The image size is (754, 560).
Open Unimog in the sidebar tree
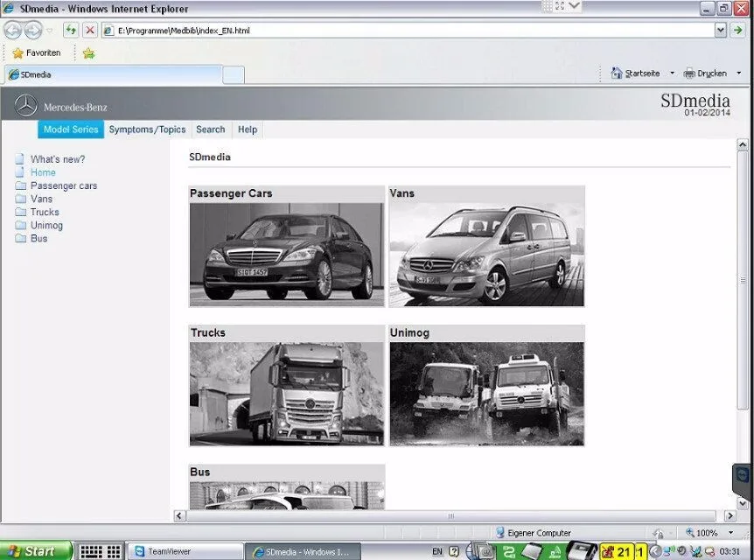tap(46, 225)
